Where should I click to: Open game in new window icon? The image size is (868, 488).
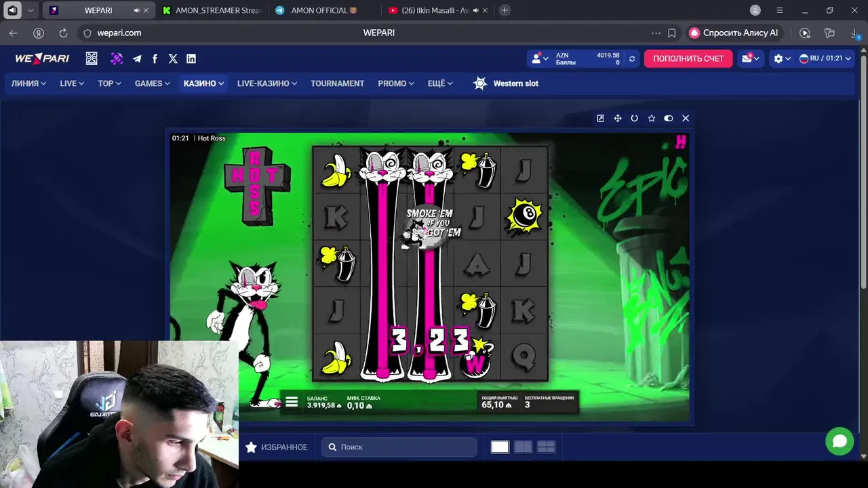(600, 118)
